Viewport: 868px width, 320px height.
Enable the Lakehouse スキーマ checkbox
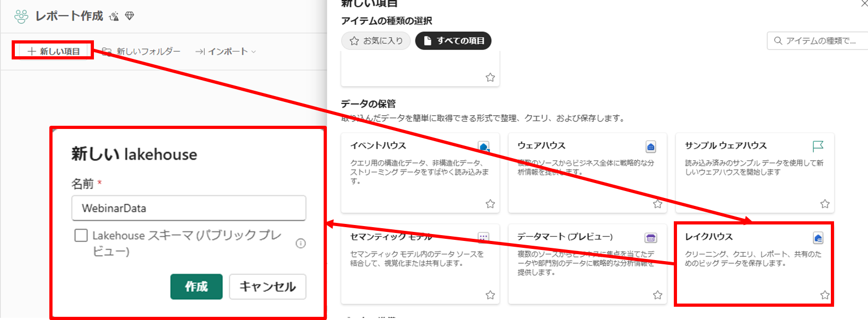[81, 235]
